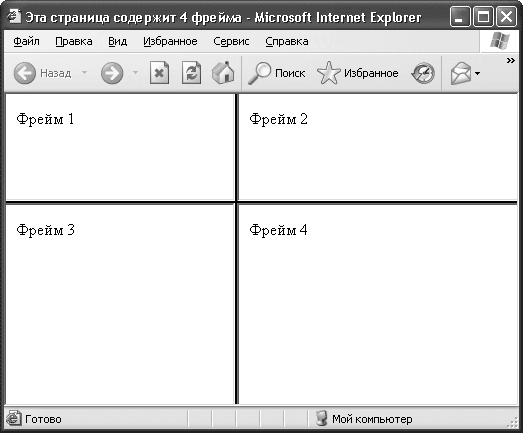Viewport: 523px width, 433px height.
Task: Expand the Назад history dropdown arrow
Action: tap(84, 72)
